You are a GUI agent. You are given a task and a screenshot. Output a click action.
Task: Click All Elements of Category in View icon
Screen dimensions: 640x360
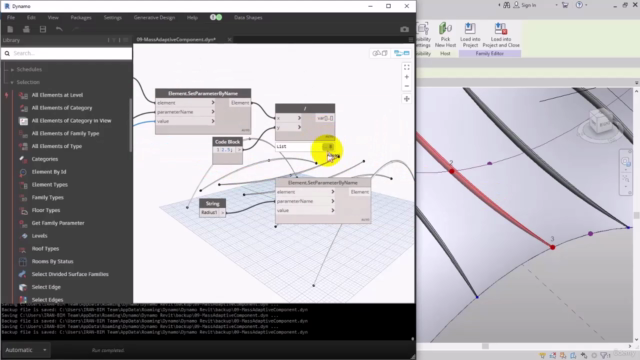(x=23, y=121)
